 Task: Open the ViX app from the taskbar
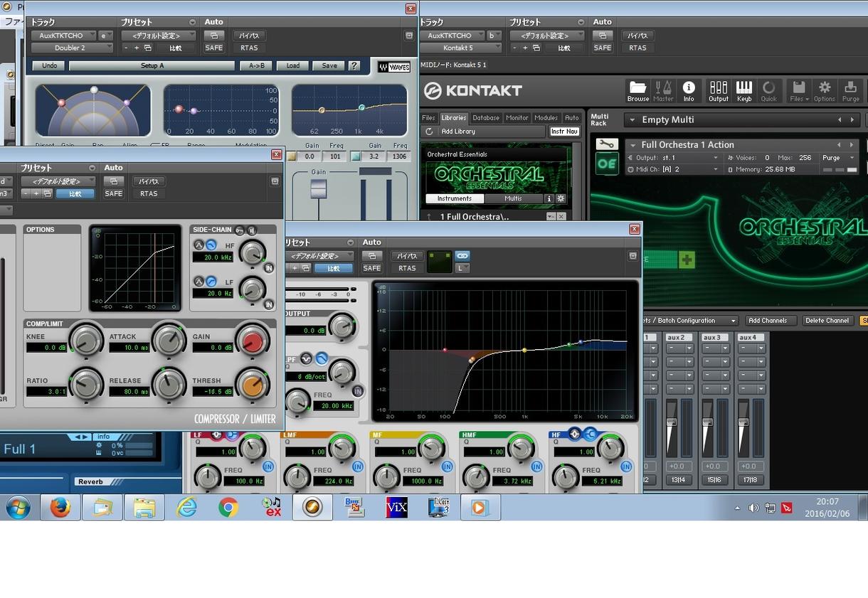click(x=396, y=508)
